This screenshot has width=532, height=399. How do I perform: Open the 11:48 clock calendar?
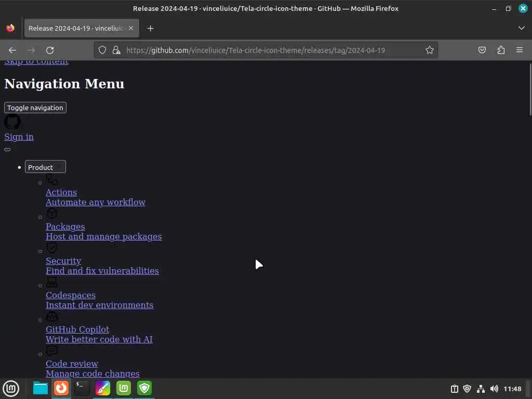point(512,389)
